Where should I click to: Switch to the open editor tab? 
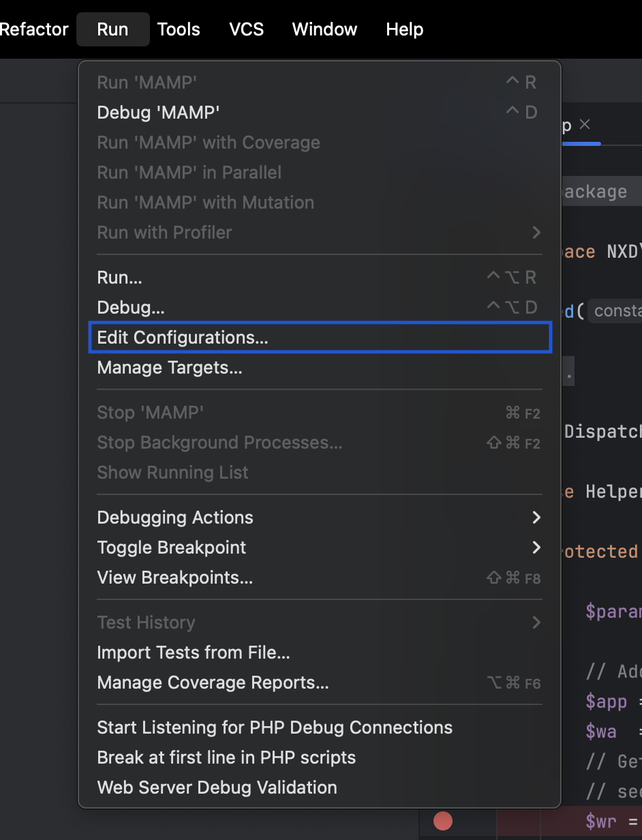(x=566, y=125)
